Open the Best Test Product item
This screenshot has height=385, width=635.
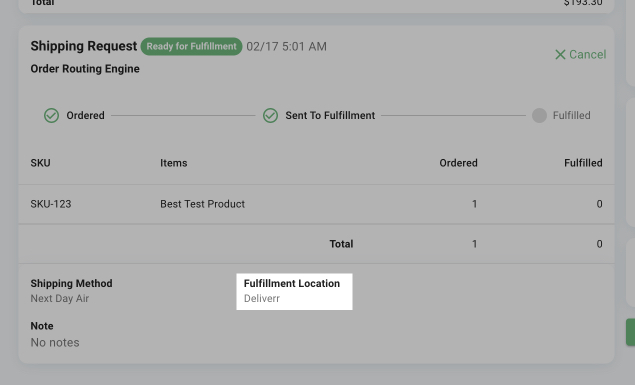202,204
